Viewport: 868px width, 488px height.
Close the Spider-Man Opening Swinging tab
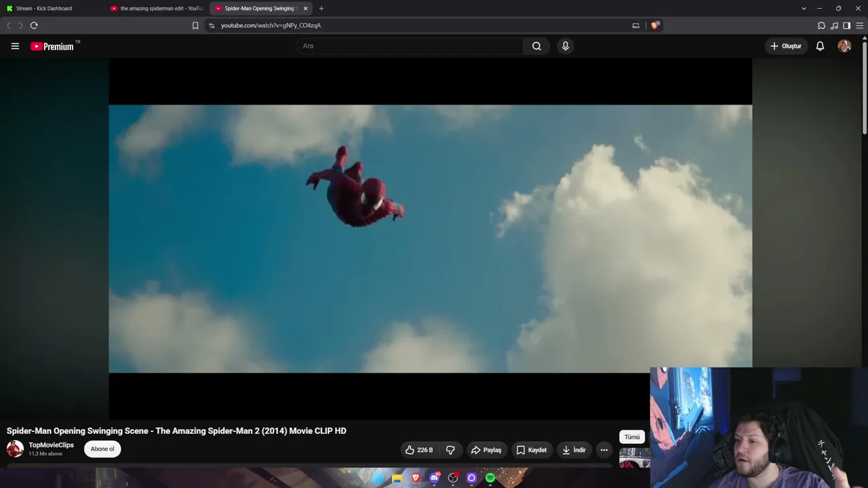click(305, 8)
